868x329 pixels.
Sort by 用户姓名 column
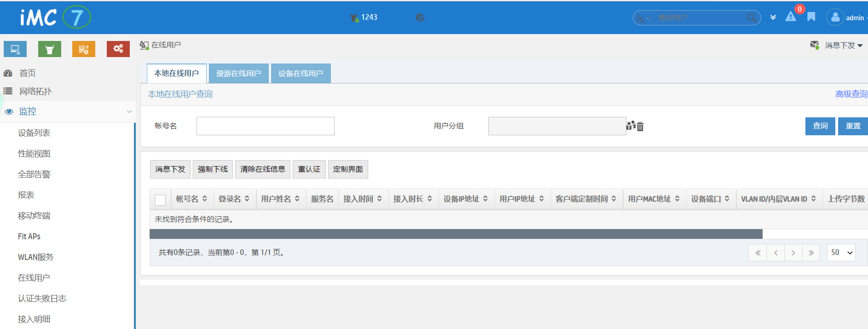(297, 199)
